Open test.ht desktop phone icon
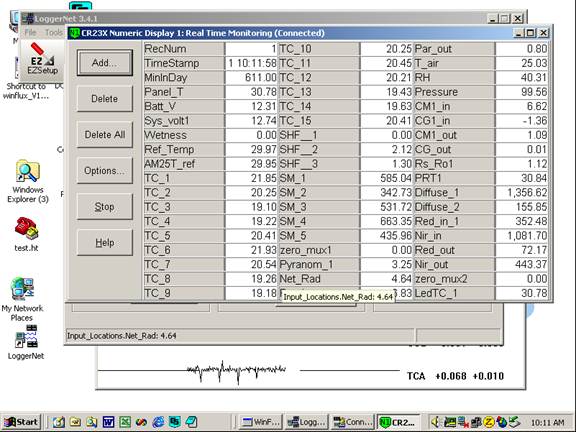576x432 pixels. (x=26, y=234)
